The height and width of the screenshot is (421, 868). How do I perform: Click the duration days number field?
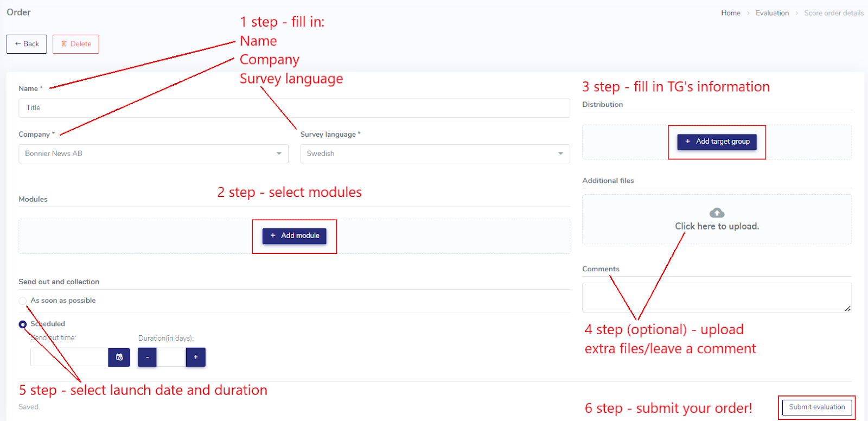pos(171,357)
